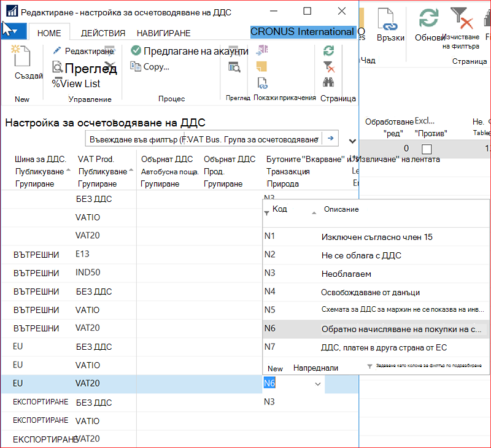Sort lookup list by Код column header

(280, 209)
